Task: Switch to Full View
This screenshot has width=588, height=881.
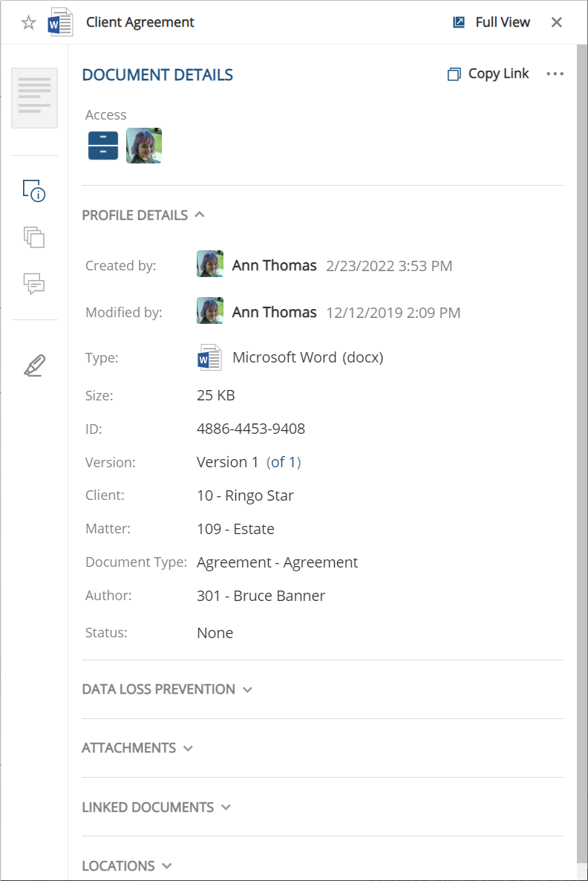Action: click(491, 22)
